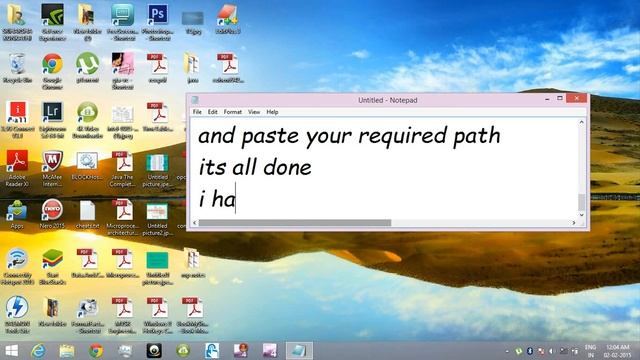
Task: Click the Notepad horizontal scroll left arrow
Action: click(195, 223)
